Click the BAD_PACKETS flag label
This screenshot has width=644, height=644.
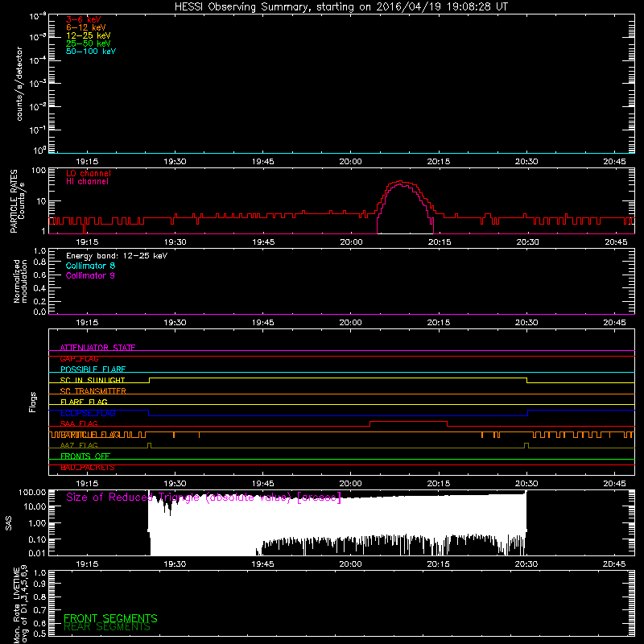(x=88, y=468)
